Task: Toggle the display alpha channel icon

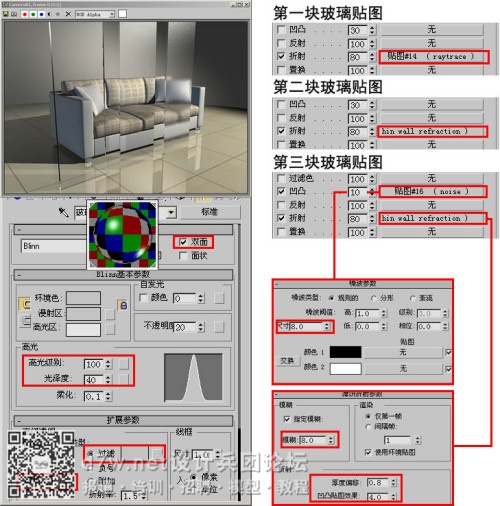Action: pyautogui.click(x=50, y=14)
